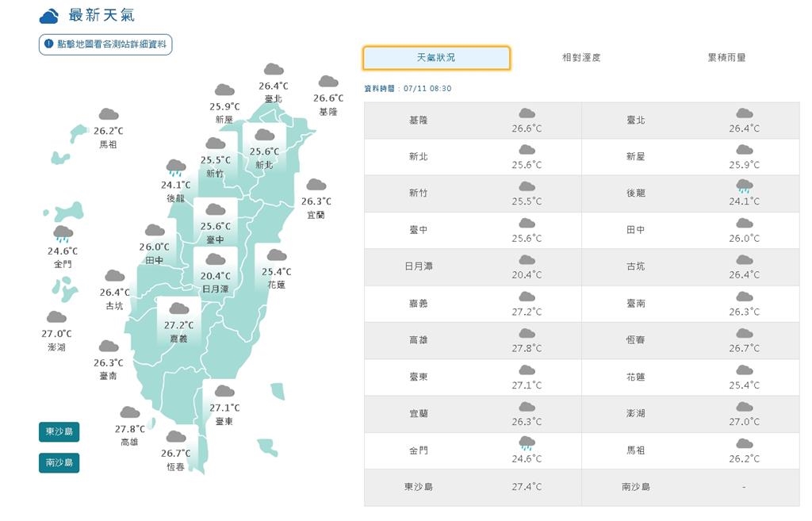Select the 天氣狀況 tab
812x521 pixels.
click(436, 57)
